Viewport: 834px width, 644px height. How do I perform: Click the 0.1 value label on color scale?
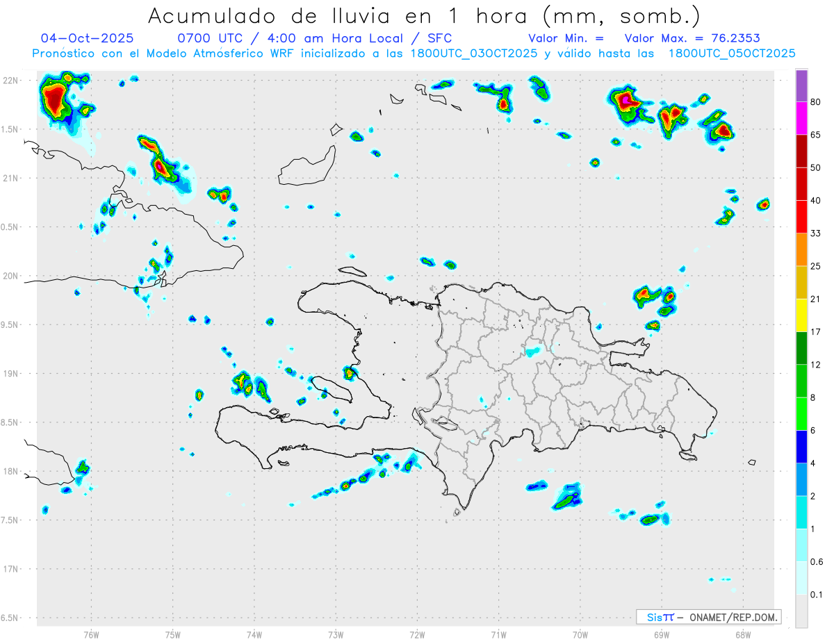(817, 595)
